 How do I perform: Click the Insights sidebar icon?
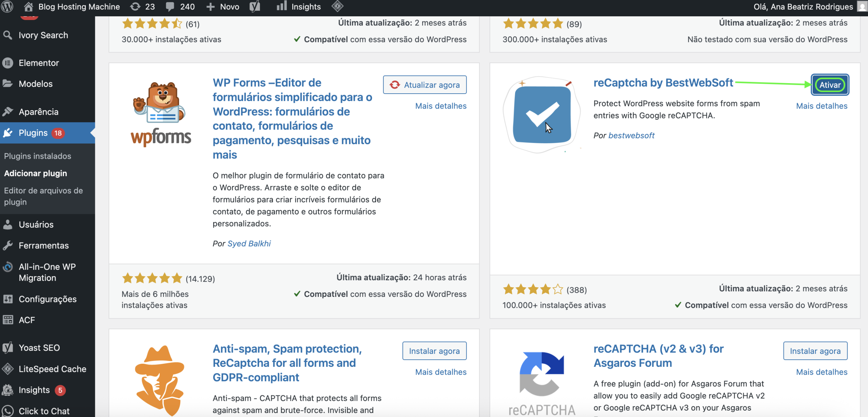(7, 390)
